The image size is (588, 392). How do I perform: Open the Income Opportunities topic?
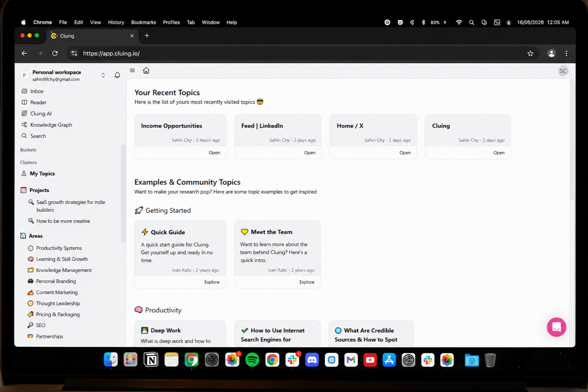(x=214, y=153)
